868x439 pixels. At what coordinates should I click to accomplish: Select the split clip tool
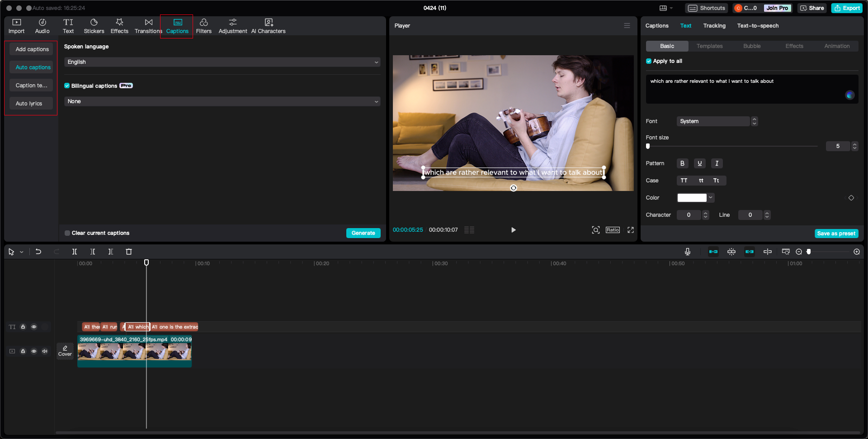tap(75, 252)
